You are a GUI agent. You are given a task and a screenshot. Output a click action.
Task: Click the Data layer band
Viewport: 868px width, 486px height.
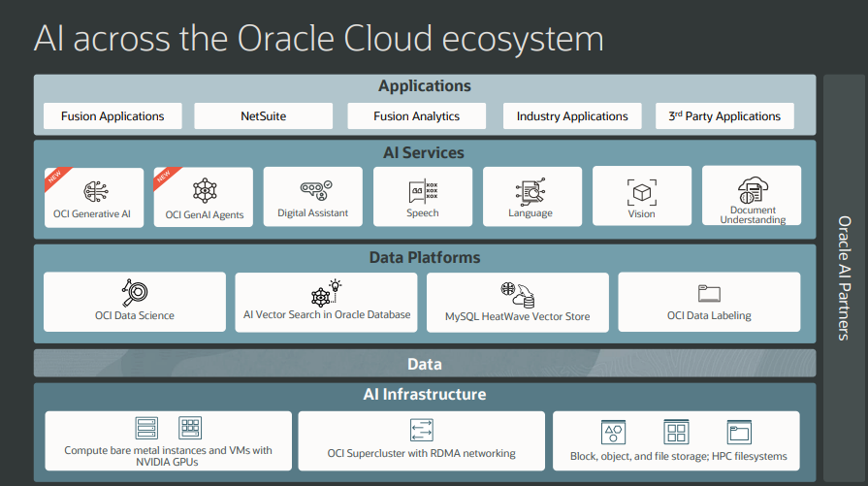tap(425, 363)
